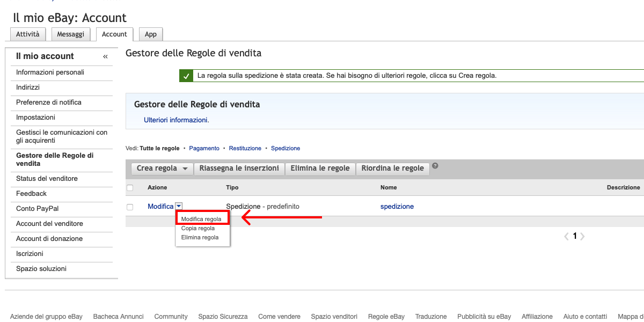The width and height of the screenshot is (644, 322).
Task: Open Spazio venditori footer link
Action: click(x=334, y=317)
